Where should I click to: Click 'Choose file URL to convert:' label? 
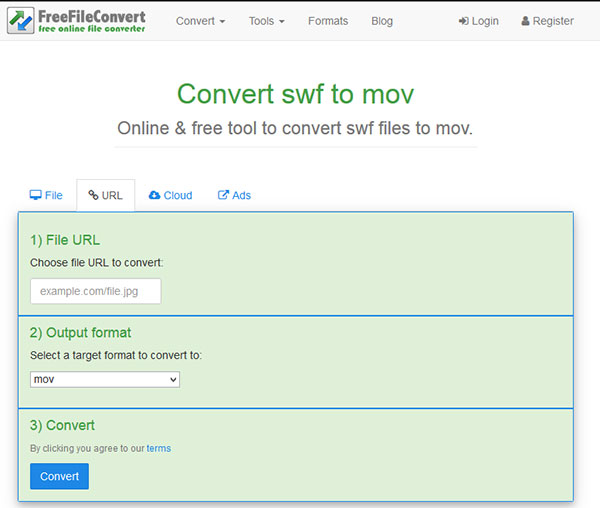97,263
